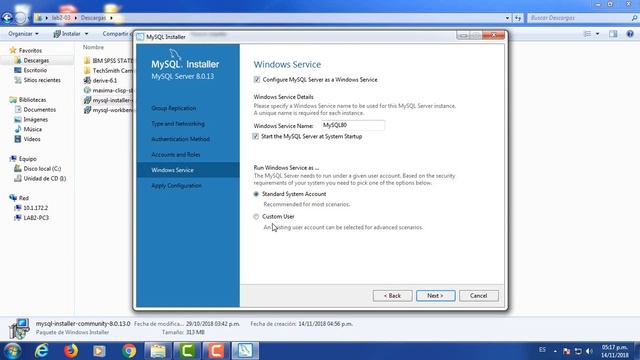
Task: Click the Unidad de CD drive icon
Action: coord(18,178)
